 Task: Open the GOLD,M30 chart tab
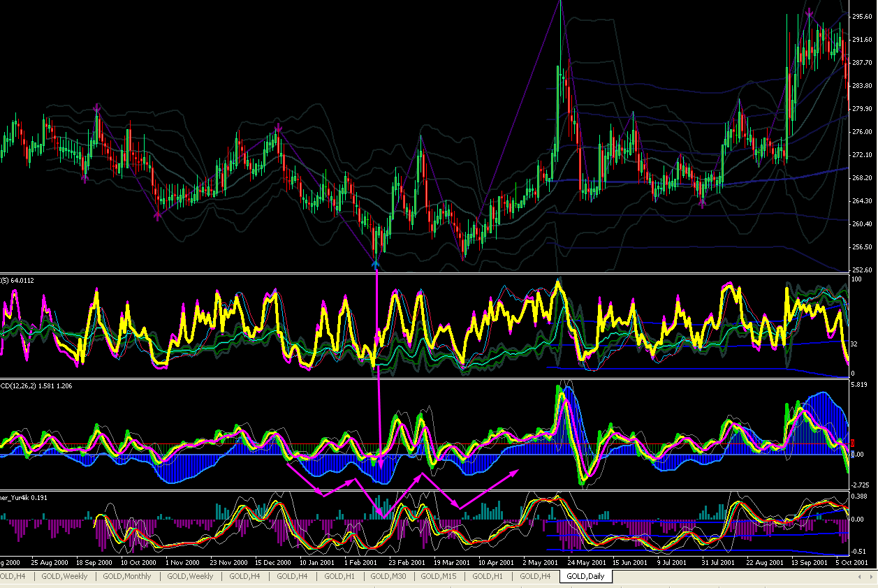(390, 576)
